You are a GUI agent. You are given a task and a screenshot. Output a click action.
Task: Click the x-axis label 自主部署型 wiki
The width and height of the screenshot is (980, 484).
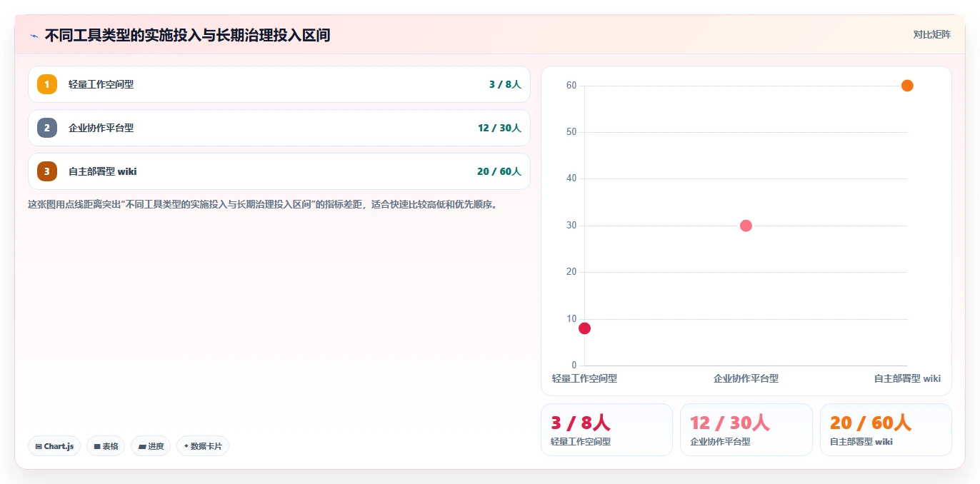(907, 378)
